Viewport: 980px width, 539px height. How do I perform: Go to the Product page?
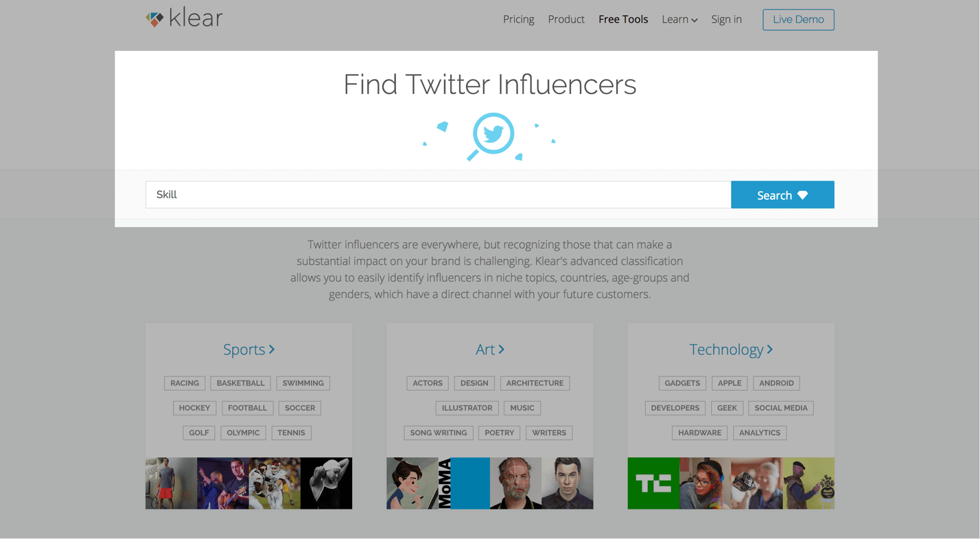[x=566, y=19]
